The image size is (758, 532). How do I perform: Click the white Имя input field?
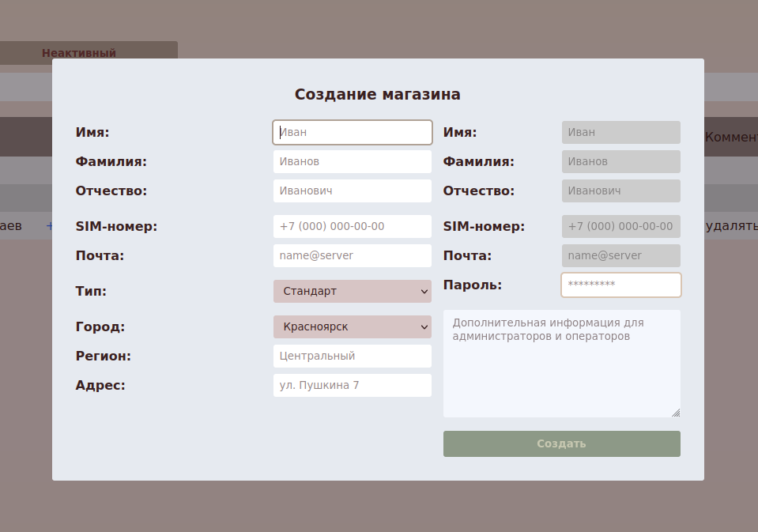(x=352, y=133)
